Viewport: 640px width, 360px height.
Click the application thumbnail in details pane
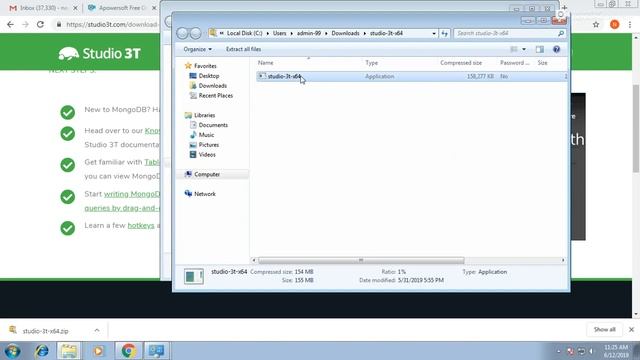pyautogui.click(x=193, y=276)
